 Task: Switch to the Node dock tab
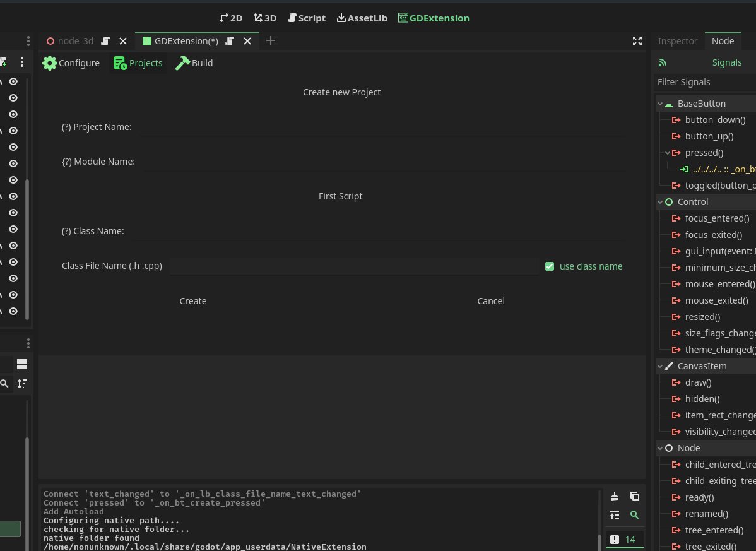pyautogui.click(x=723, y=41)
